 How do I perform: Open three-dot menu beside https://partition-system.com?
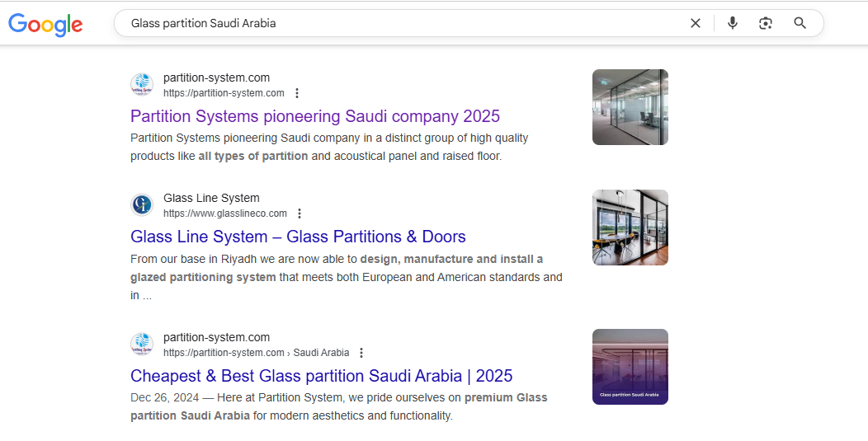(297, 93)
